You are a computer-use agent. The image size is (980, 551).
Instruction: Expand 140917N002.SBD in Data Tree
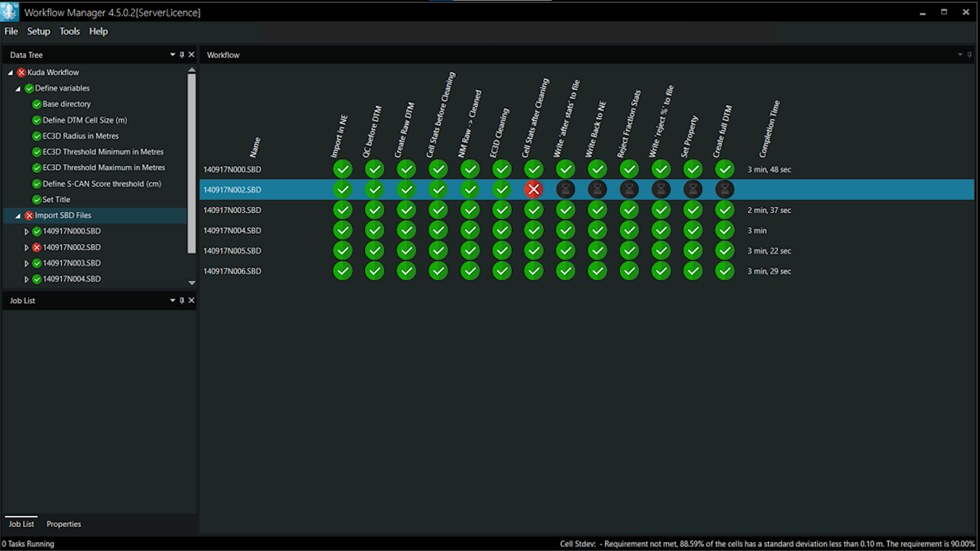27,247
